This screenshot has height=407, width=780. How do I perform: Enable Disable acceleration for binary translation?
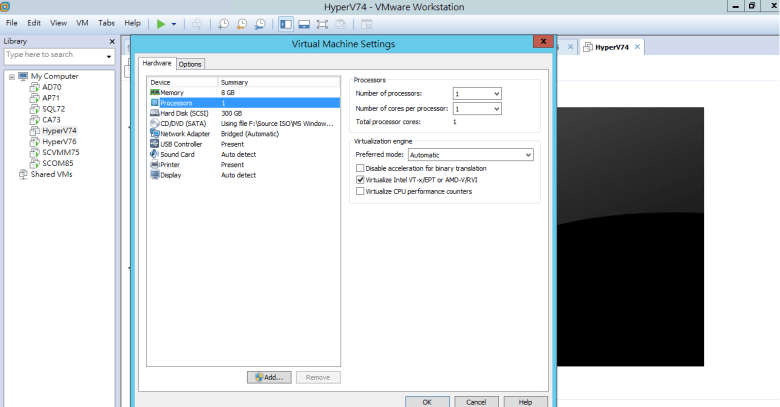(x=361, y=168)
